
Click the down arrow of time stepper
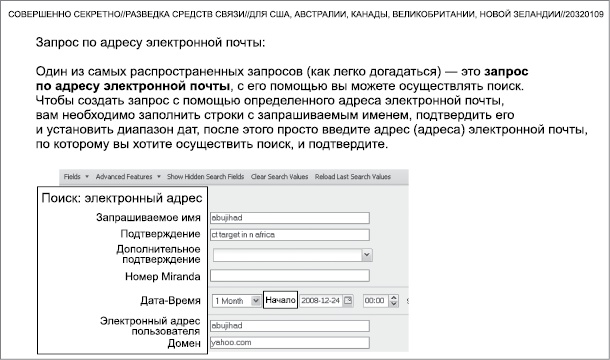(394, 304)
